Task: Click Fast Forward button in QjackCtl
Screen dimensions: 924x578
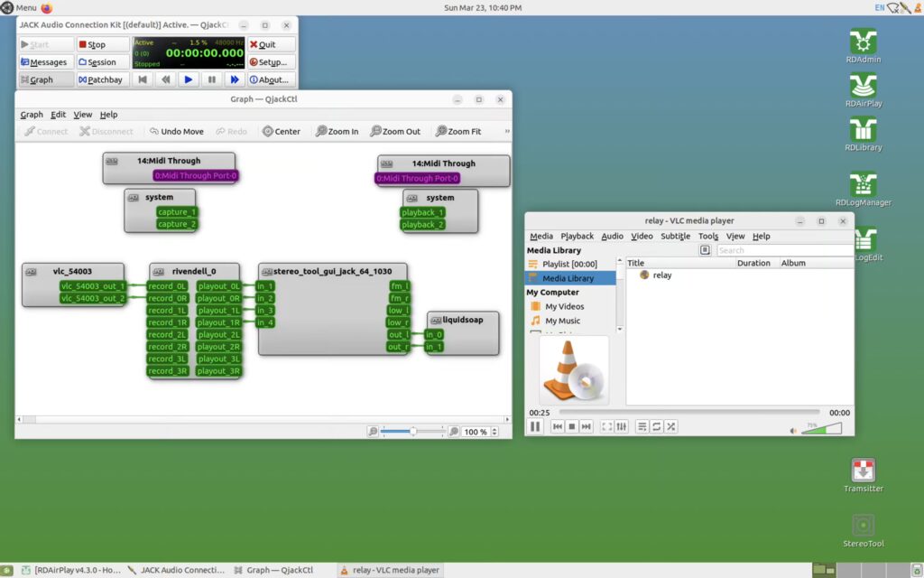Action: pyautogui.click(x=235, y=79)
